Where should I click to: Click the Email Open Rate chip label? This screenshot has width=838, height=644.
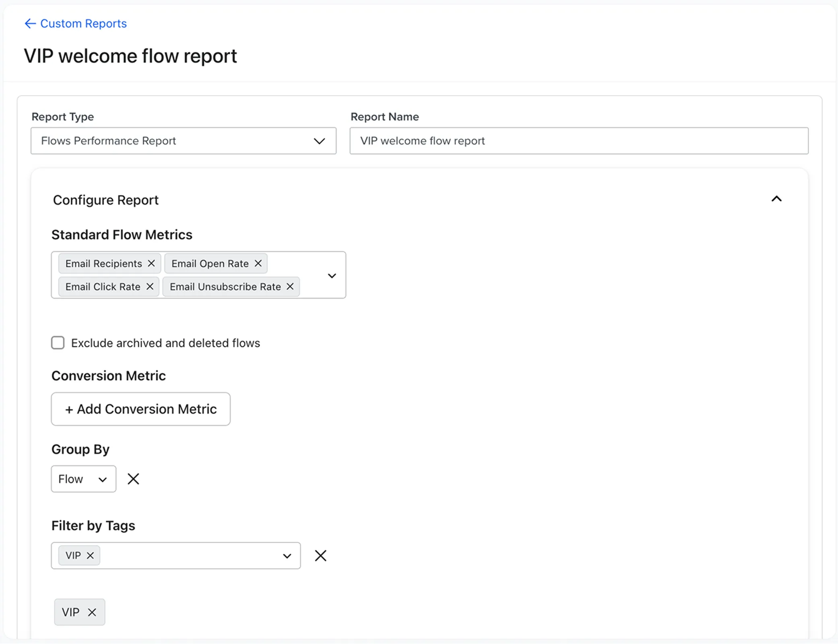tap(210, 264)
